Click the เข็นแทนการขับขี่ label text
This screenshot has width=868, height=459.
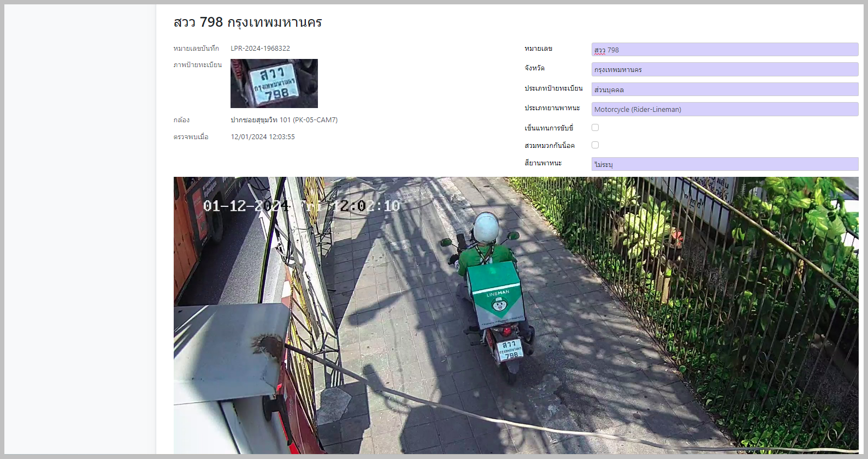tap(548, 128)
